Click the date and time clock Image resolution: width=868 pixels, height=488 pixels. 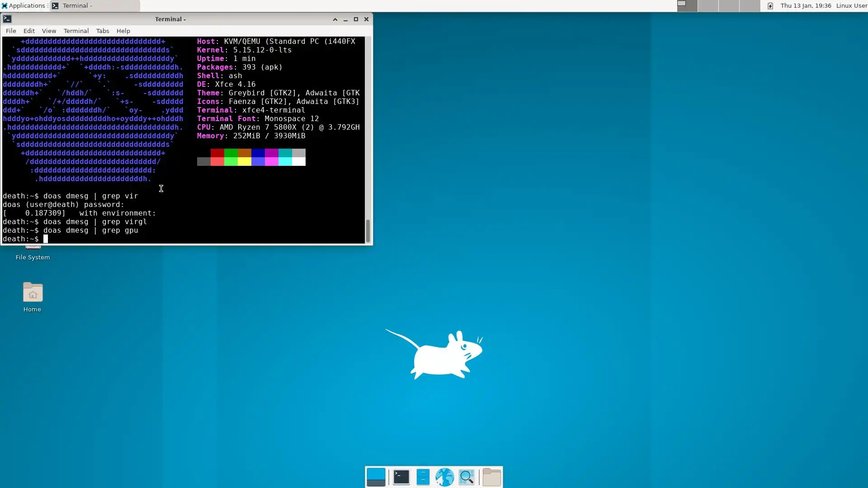tap(806, 5)
